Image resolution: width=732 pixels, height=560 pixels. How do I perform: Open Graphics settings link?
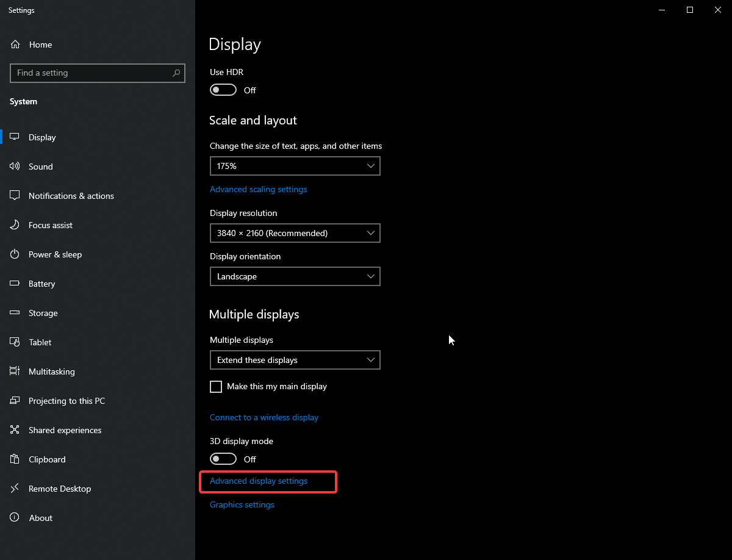pyautogui.click(x=242, y=504)
